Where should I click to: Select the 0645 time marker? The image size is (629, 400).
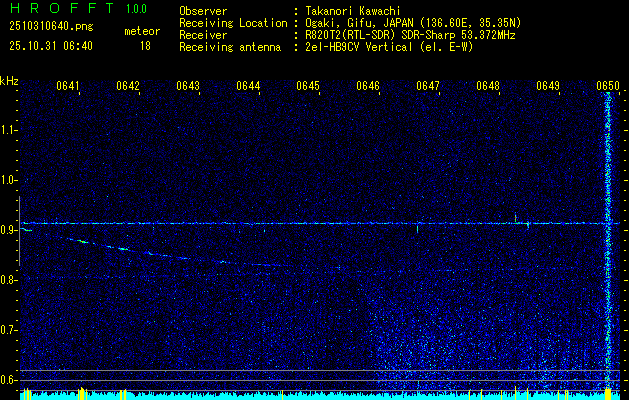308,86
